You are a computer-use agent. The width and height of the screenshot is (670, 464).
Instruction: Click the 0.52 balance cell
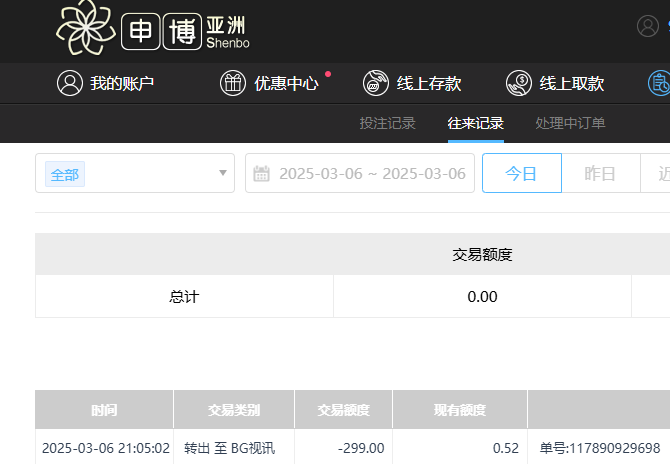pyautogui.click(x=506, y=448)
